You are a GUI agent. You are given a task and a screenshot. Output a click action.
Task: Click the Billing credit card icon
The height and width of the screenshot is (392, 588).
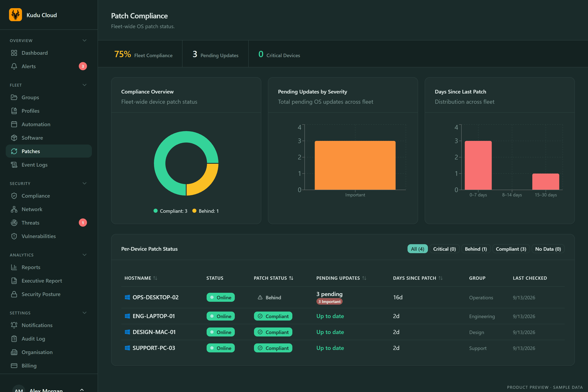coord(14,366)
